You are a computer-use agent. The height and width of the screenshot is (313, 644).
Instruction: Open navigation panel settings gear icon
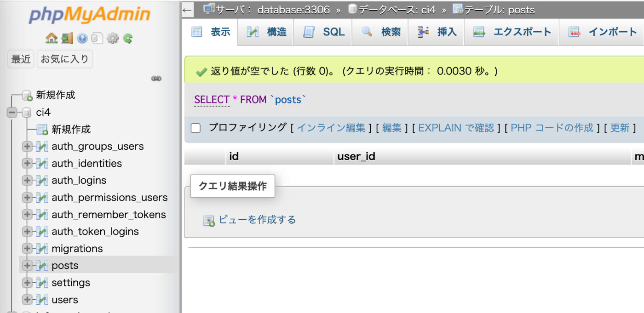112,39
